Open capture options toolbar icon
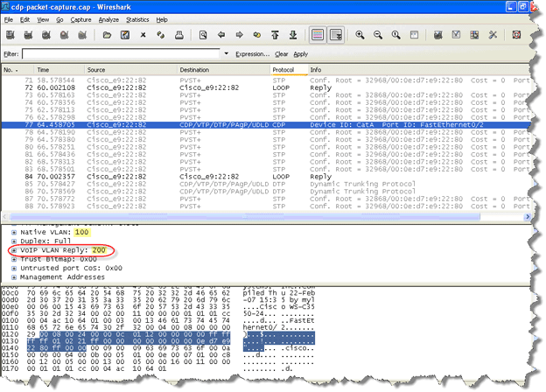546x392 pixels. tap(28, 35)
